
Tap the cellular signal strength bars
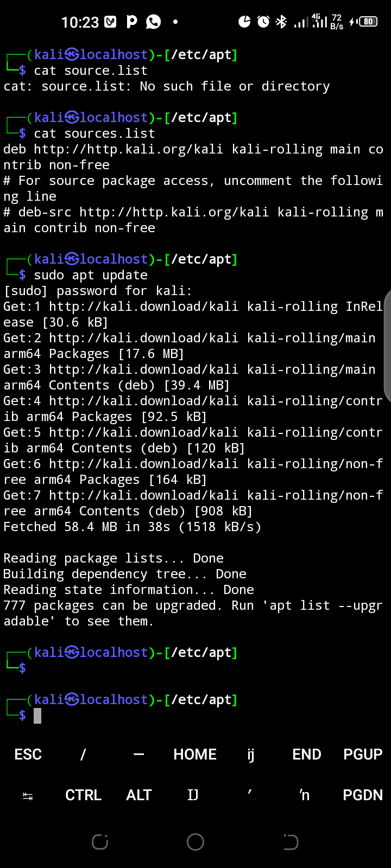point(301,23)
